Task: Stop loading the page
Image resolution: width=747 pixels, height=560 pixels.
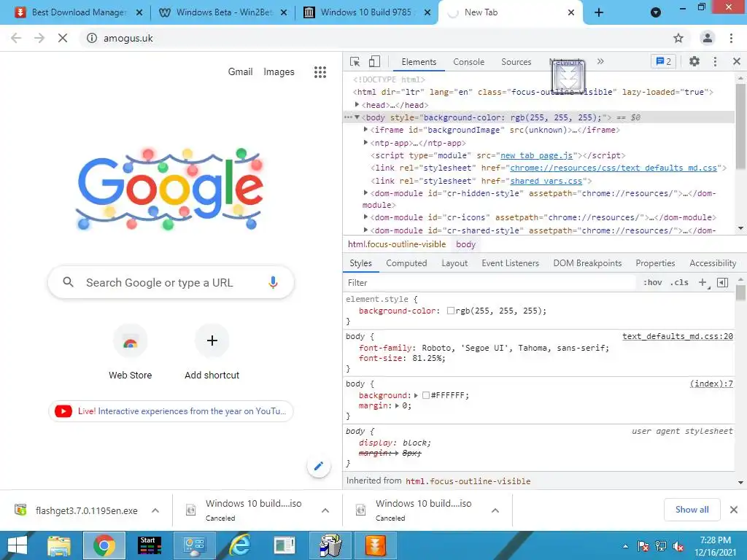Action: (63, 38)
